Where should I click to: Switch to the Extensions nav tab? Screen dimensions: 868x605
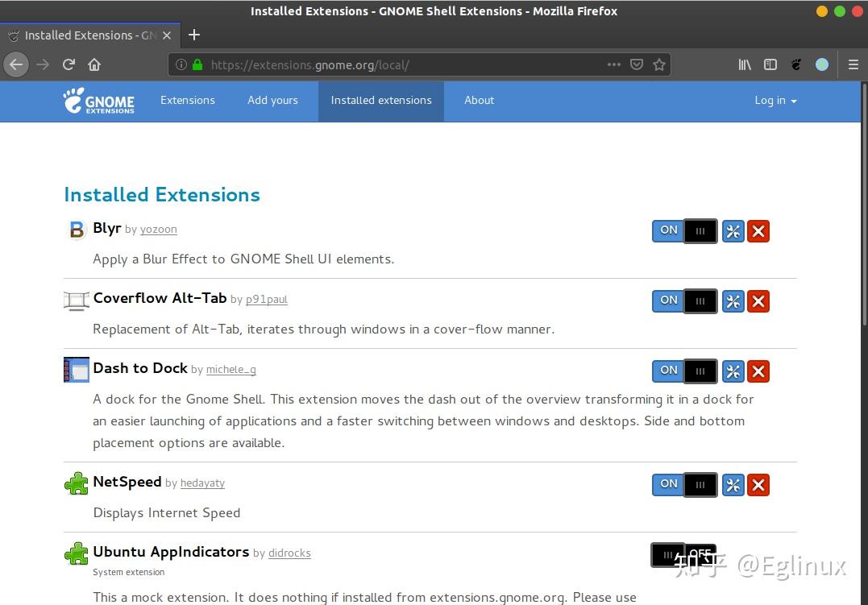188,101
